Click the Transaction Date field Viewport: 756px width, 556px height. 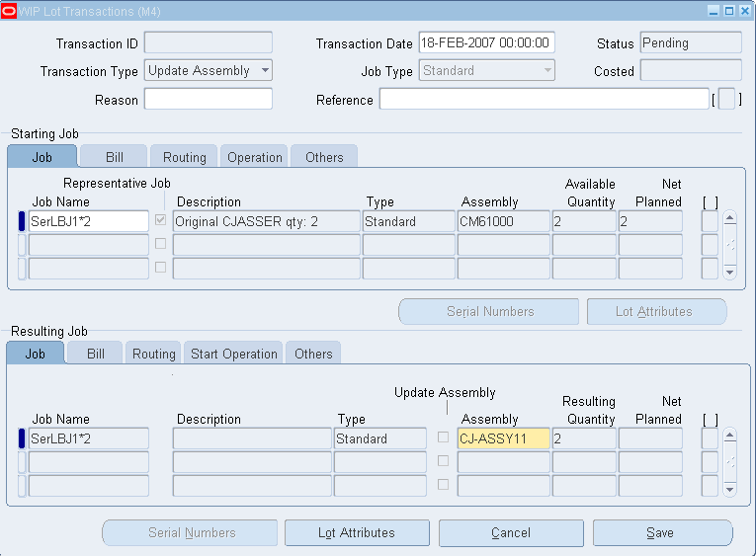click(486, 42)
